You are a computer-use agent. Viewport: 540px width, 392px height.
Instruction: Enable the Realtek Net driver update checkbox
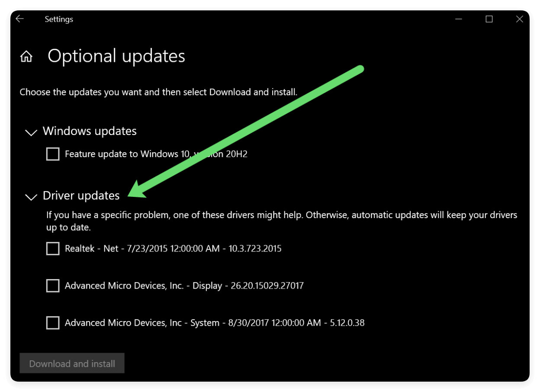[52, 248]
